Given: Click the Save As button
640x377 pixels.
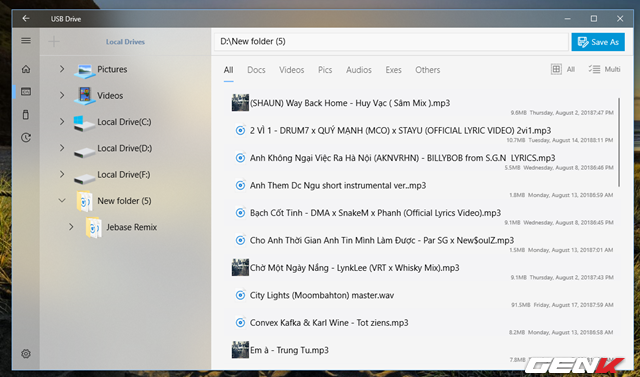Looking at the screenshot, I should click(x=598, y=42).
